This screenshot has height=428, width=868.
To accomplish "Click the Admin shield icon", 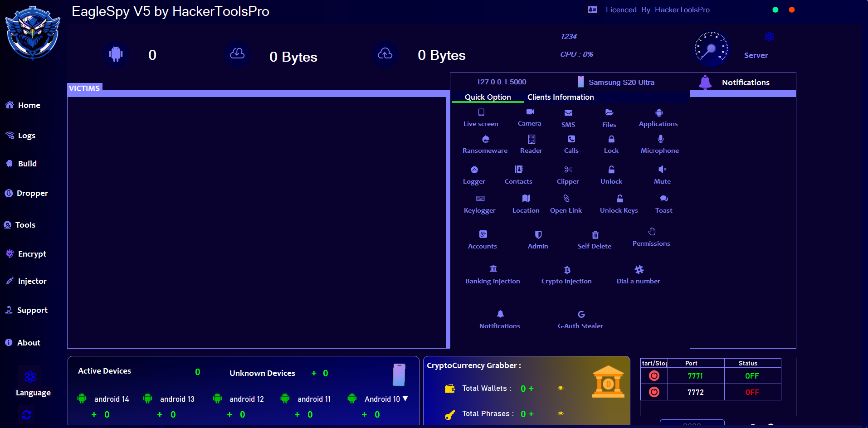I will tap(538, 234).
